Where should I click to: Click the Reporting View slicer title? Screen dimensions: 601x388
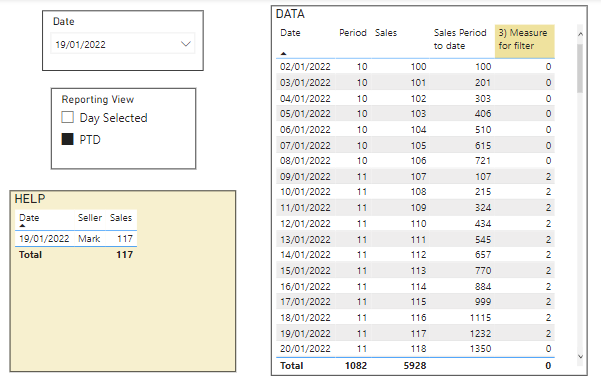(x=98, y=99)
